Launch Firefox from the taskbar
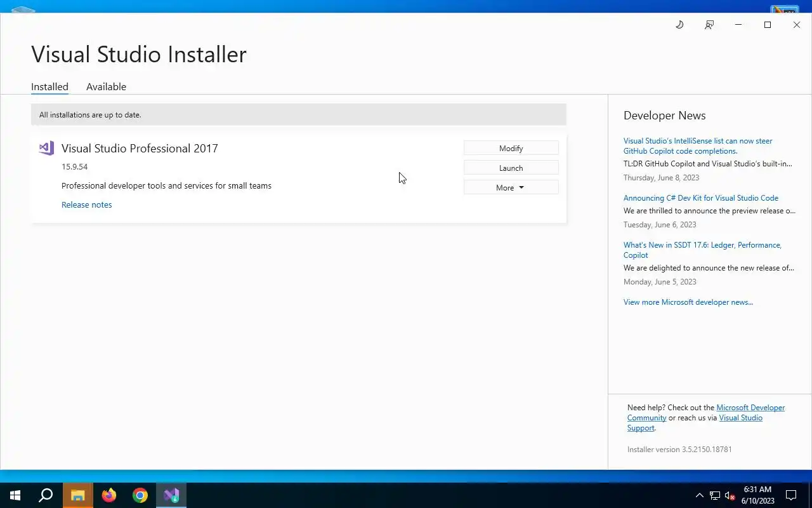The height and width of the screenshot is (508, 812). tap(109, 495)
